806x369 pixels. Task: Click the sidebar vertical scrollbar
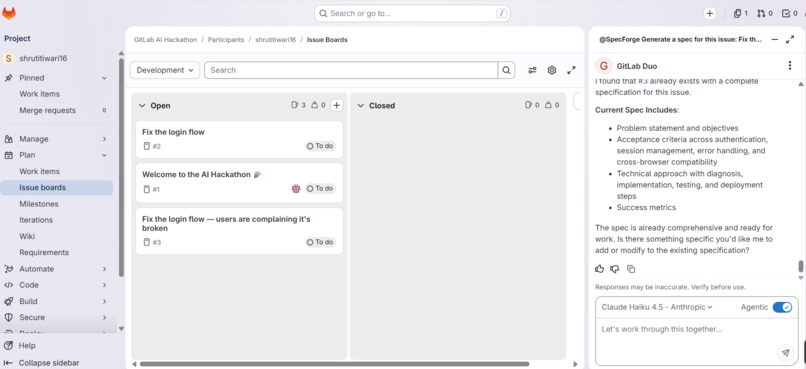coord(121,167)
